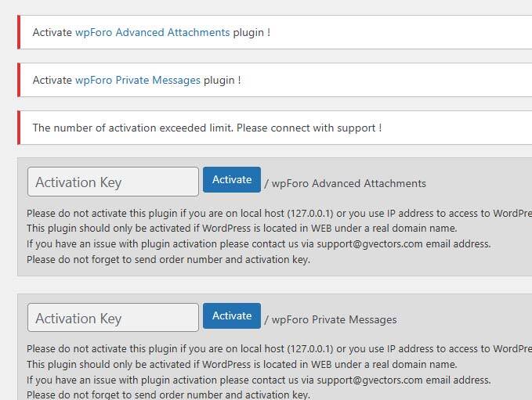Click the order number reminder line under Advanced Attachments

168,259
